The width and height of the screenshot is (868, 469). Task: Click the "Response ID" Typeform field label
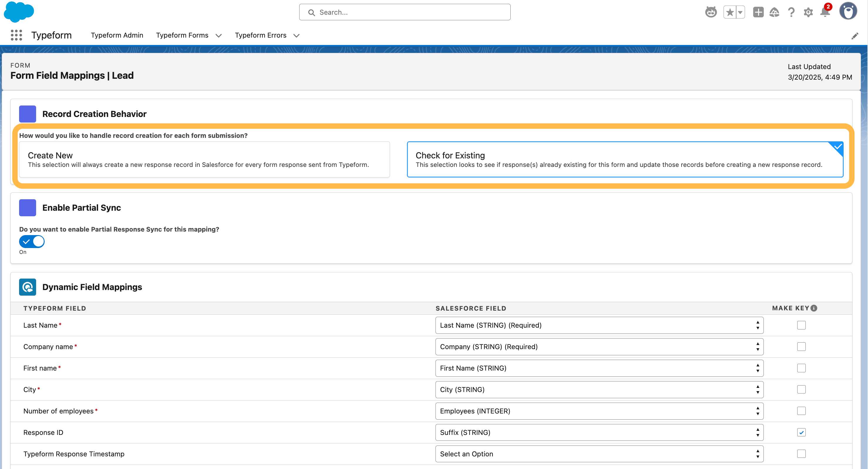pos(43,433)
